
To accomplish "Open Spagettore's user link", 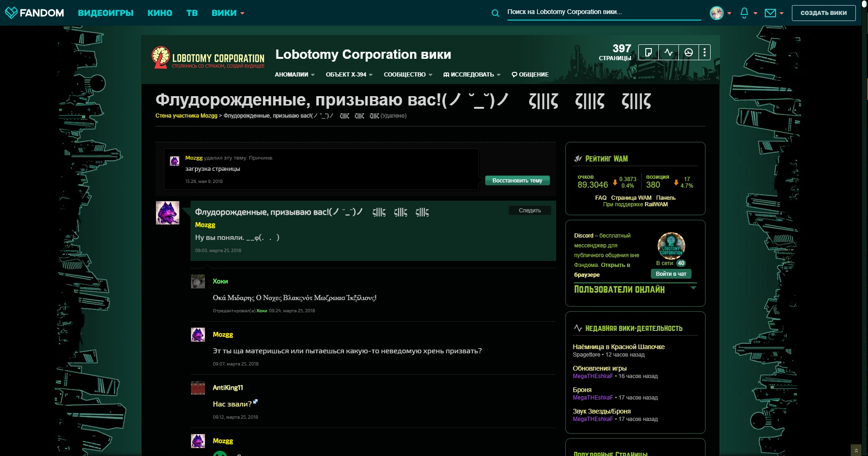I will pos(586,355).
